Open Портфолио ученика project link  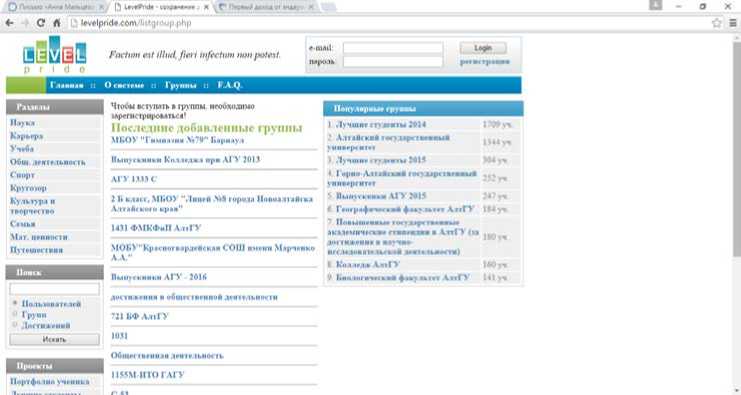tap(50, 381)
